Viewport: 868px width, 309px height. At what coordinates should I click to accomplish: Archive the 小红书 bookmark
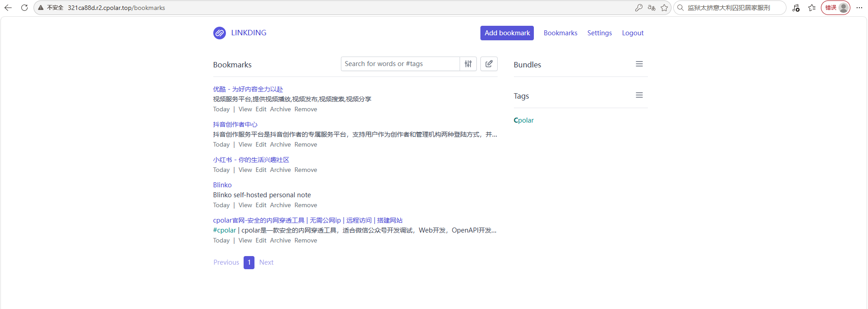click(x=280, y=170)
